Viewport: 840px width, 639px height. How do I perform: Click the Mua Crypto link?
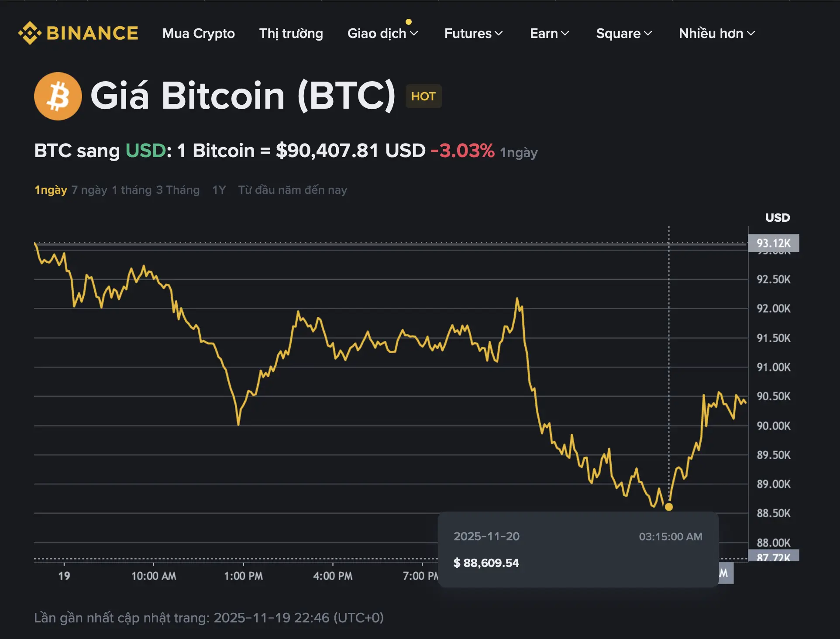[199, 34]
